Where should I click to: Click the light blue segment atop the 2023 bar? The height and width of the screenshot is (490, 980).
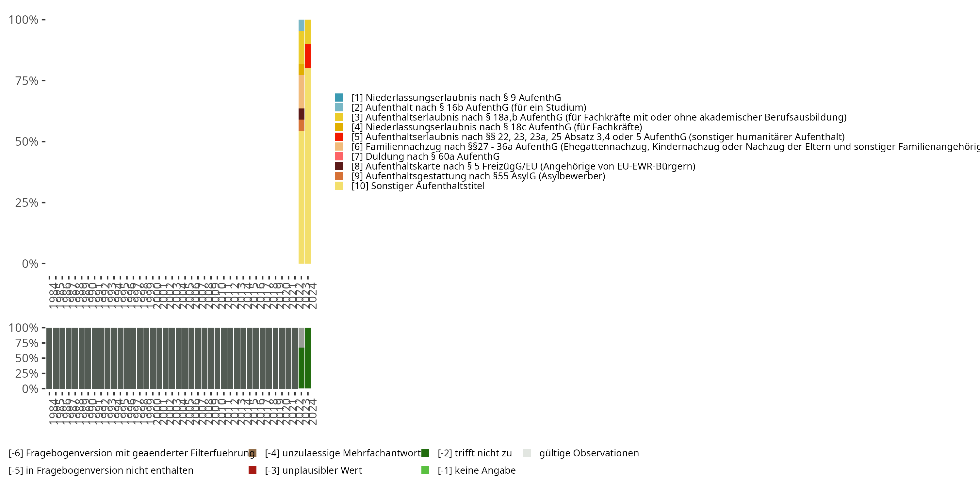301,25
